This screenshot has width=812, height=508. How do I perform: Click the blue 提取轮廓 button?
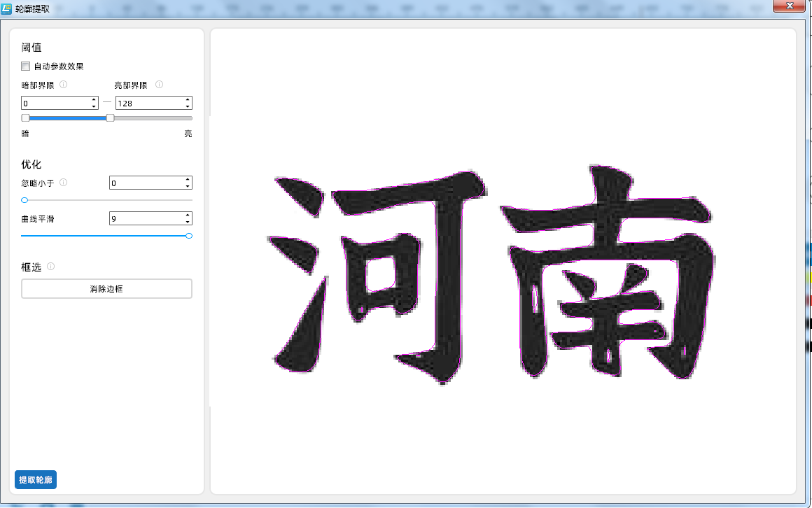tap(36, 480)
